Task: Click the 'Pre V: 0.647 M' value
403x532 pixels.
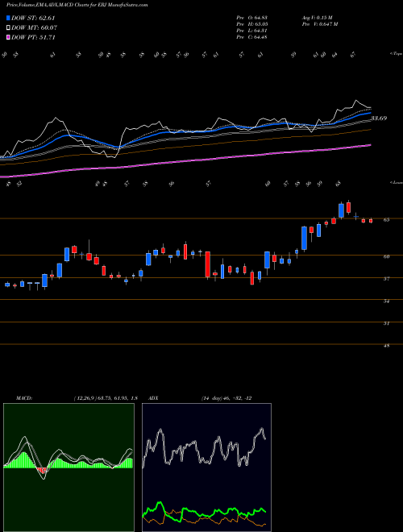Action: 319,24
